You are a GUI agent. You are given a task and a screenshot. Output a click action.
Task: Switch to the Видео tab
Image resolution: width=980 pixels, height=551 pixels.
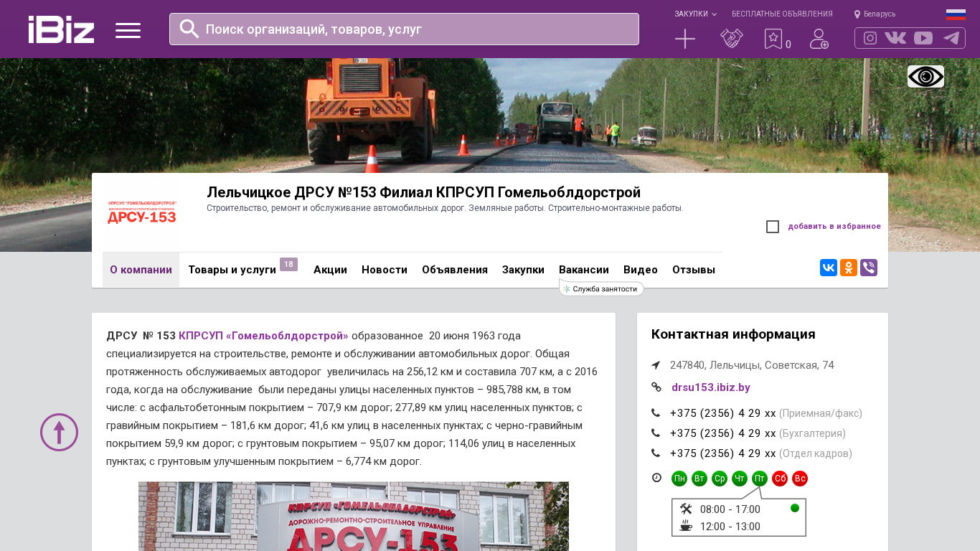pos(641,270)
